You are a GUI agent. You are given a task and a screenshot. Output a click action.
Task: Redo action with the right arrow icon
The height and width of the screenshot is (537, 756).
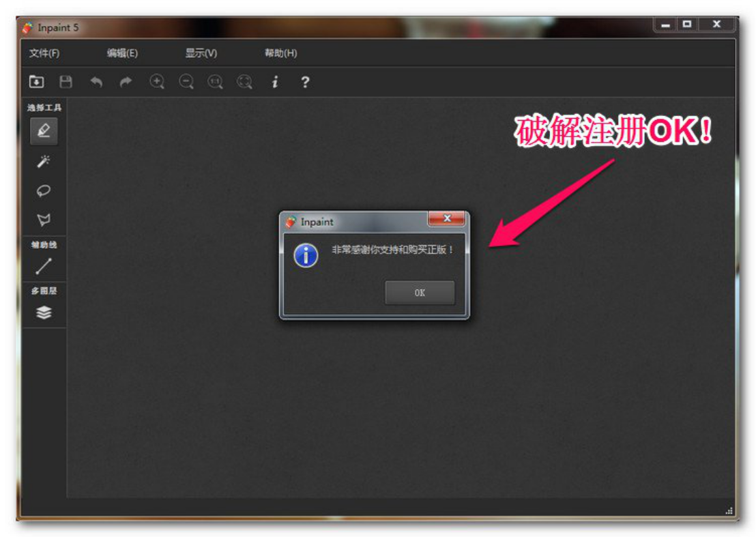[126, 82]
